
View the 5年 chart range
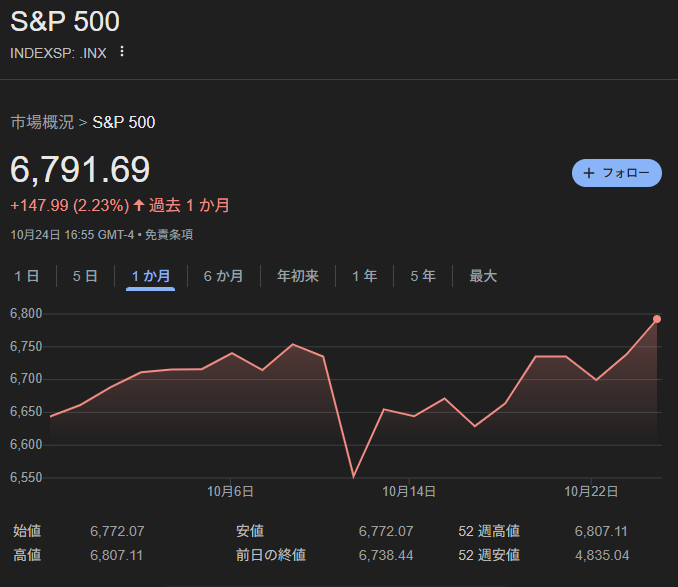click(422, 276)
